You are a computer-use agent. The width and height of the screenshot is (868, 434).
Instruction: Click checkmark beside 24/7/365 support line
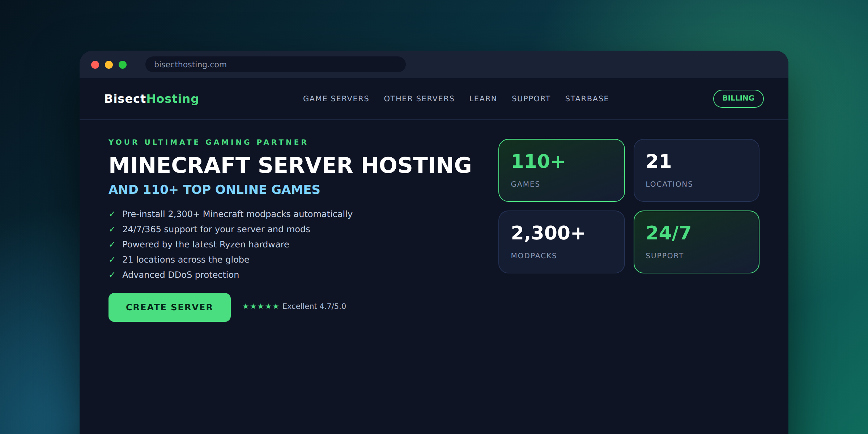112,229
